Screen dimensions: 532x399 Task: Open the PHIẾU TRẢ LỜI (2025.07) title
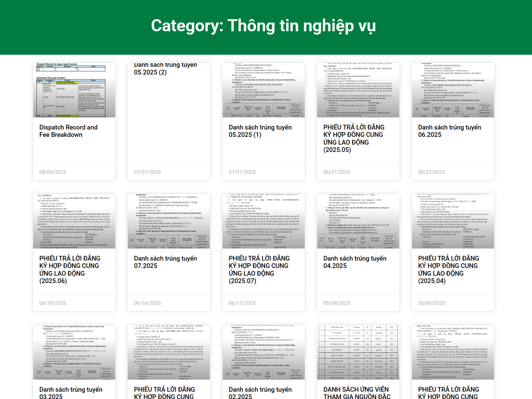(x=259, y=270)
